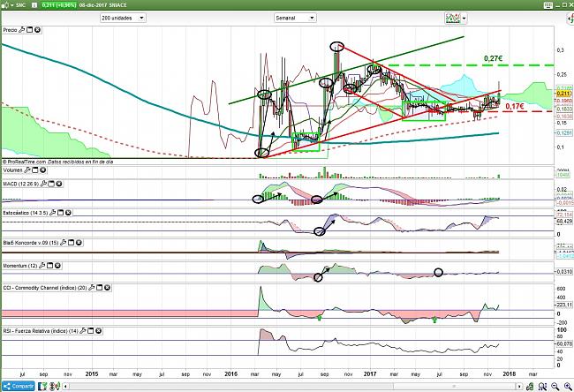Click the partially visible icon at top right
The width and height of the screenshot is (574, 392).
pyautogui.click(x=570, y=19)
